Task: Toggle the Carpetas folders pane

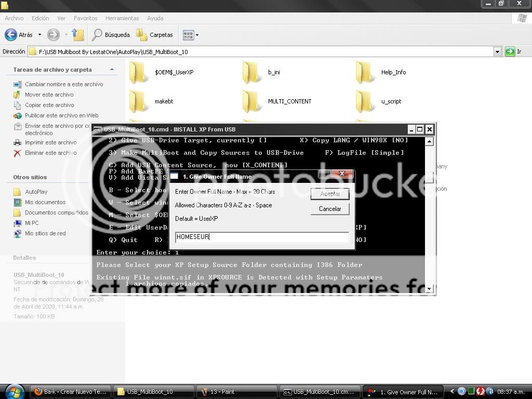Action: (154, 35)
